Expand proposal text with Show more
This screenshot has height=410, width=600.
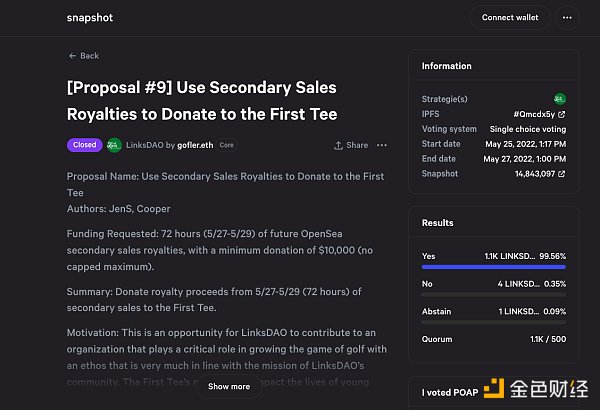click(x=228, y=386)
